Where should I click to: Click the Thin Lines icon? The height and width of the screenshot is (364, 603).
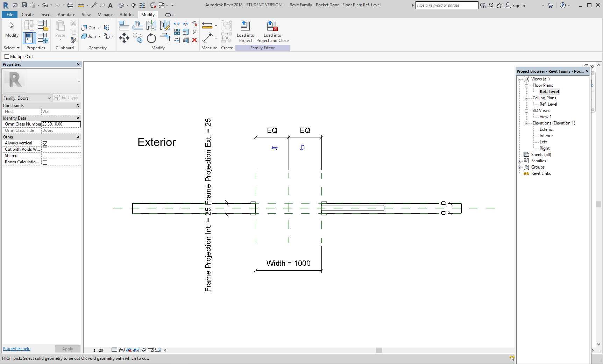pos(142,5)
